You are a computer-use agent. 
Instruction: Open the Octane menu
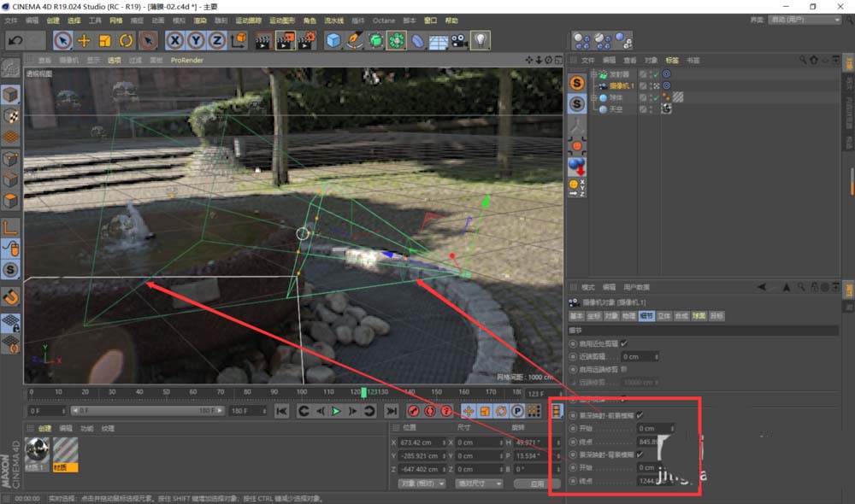pos(384,21)
